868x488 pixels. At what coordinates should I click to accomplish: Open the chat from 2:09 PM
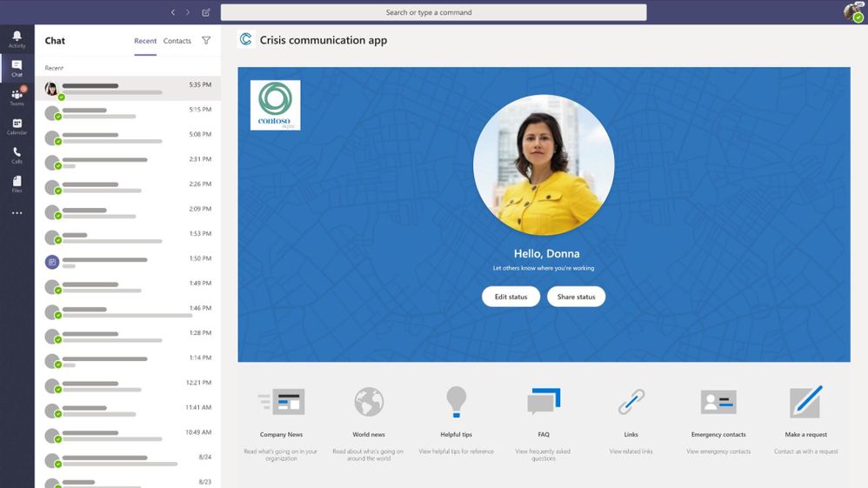128,213
